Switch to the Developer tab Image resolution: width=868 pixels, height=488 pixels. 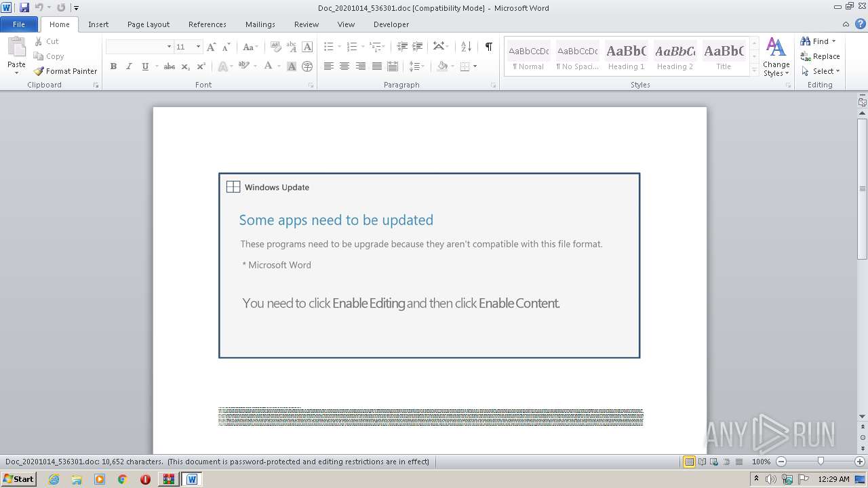[391, 24]
